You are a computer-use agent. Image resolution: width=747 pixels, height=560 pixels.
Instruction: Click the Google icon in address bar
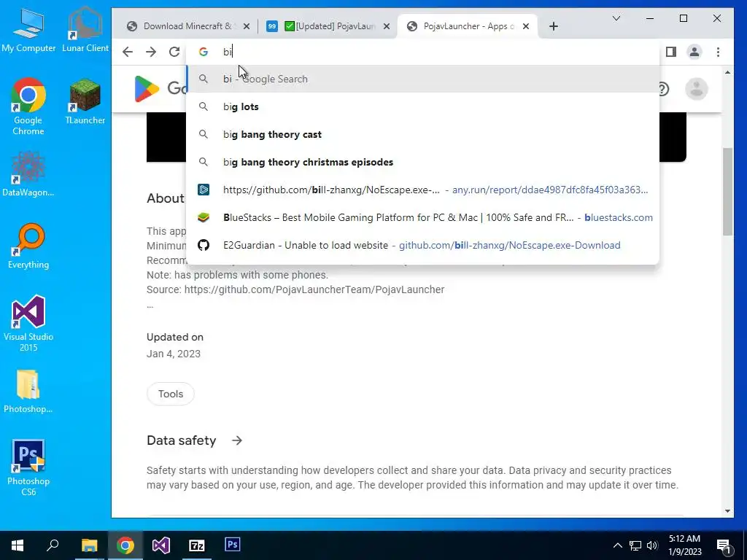[x=204, y=52]
